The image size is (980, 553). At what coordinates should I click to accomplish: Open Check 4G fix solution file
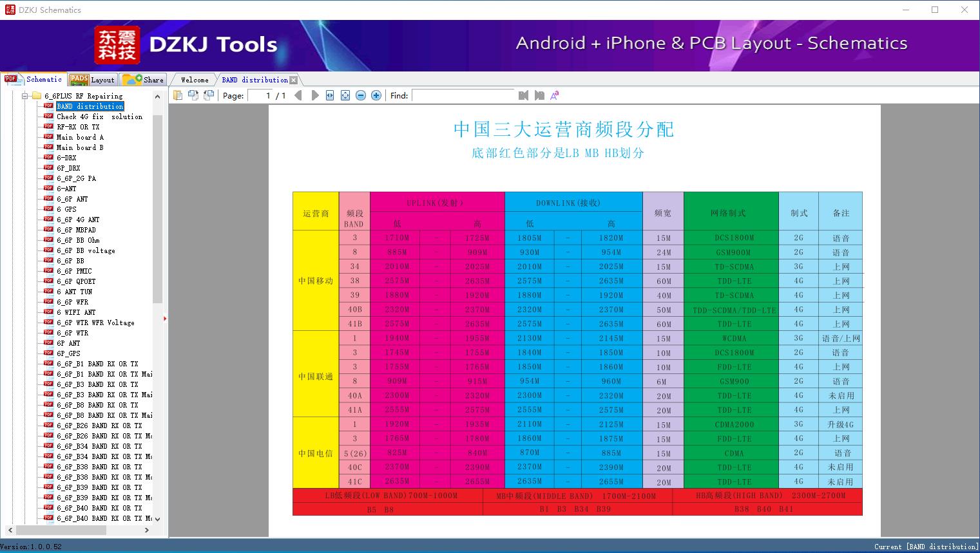click(99, 117)
